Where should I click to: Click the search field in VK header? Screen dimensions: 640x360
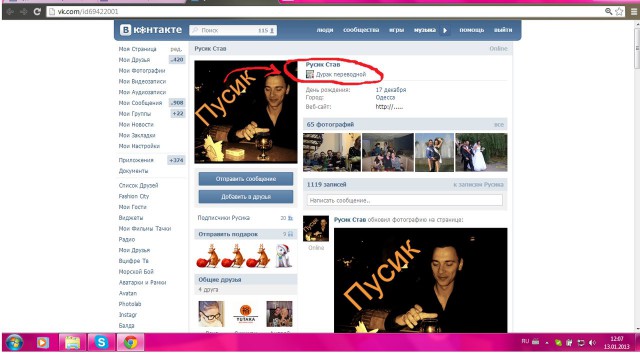(x=233, y=30)
